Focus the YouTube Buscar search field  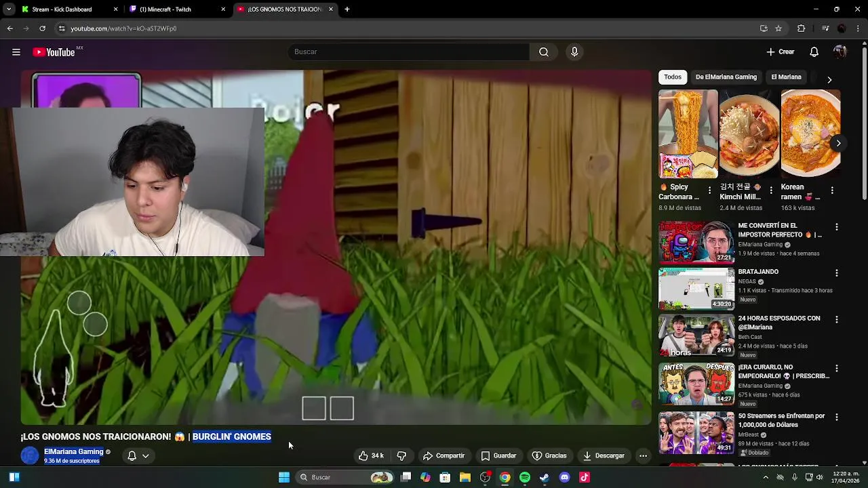click(409, 52)
